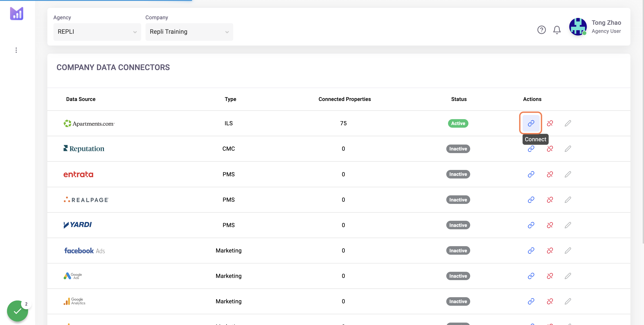Edit the Google Ads connector
644x325 pixels.
[568, 276]
